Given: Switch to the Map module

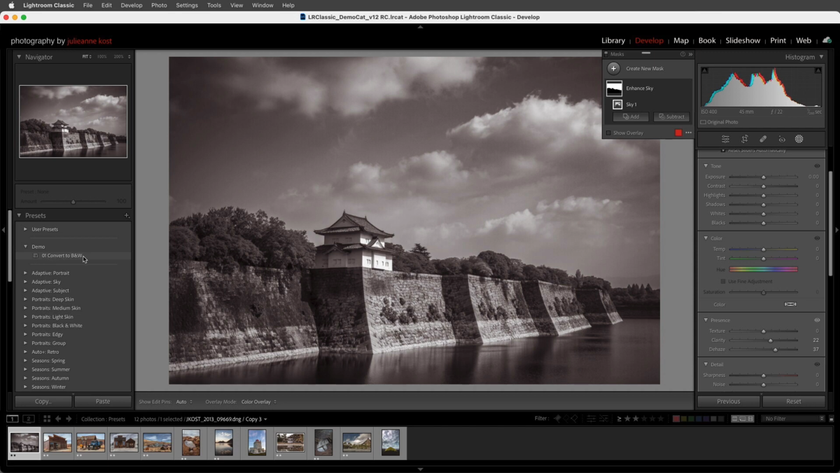Looking at the screenshot, I should tap(681, 41).
